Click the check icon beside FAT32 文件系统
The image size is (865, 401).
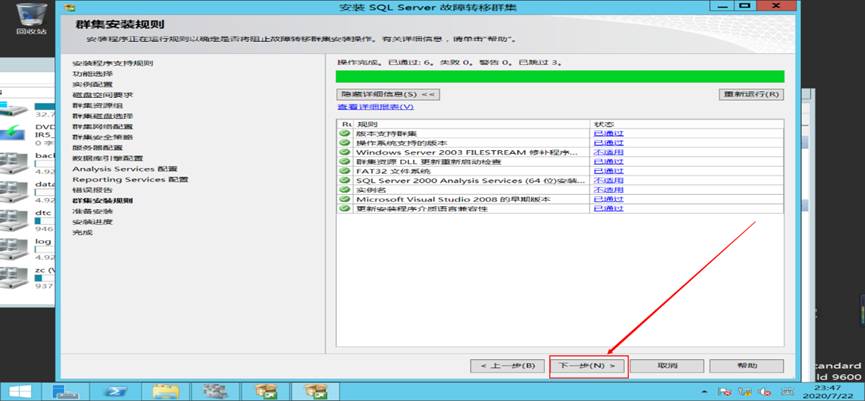(344, 171)
